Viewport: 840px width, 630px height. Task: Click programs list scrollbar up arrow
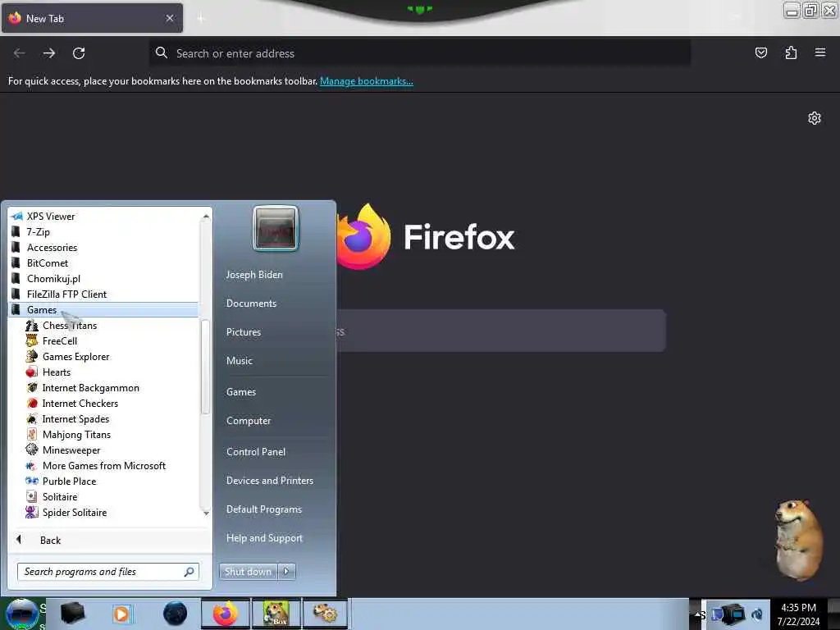click(x=206, y=216)
